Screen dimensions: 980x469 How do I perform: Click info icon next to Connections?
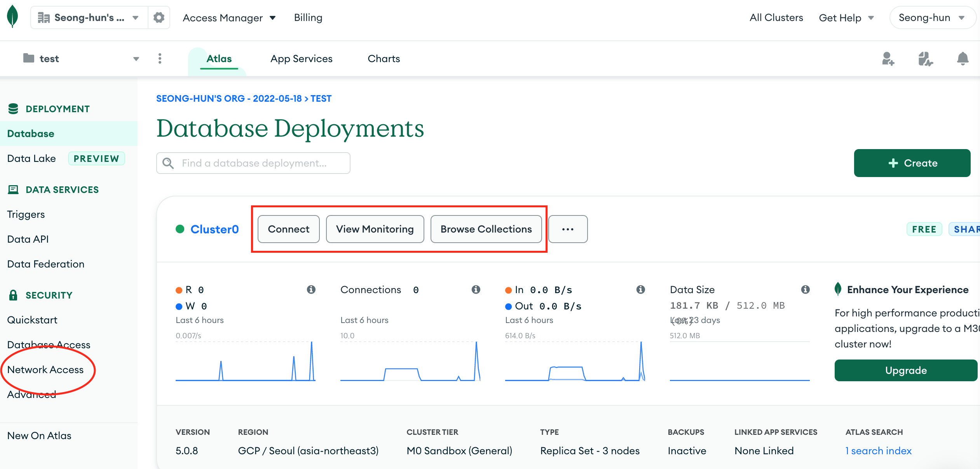[x=476, y=289]
